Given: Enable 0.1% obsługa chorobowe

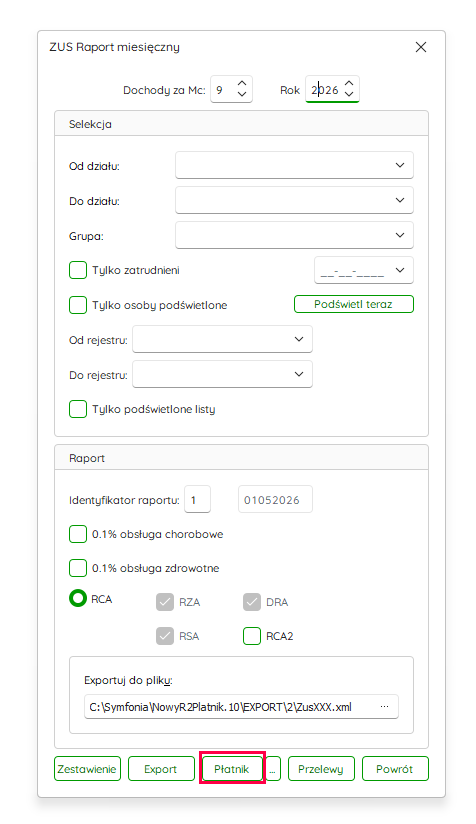Looking at the screenshot, I should coord(78,534).
